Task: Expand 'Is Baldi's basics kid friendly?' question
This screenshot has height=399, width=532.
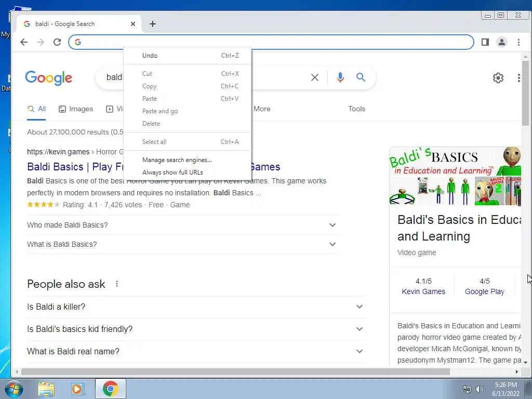Action: 196,329
